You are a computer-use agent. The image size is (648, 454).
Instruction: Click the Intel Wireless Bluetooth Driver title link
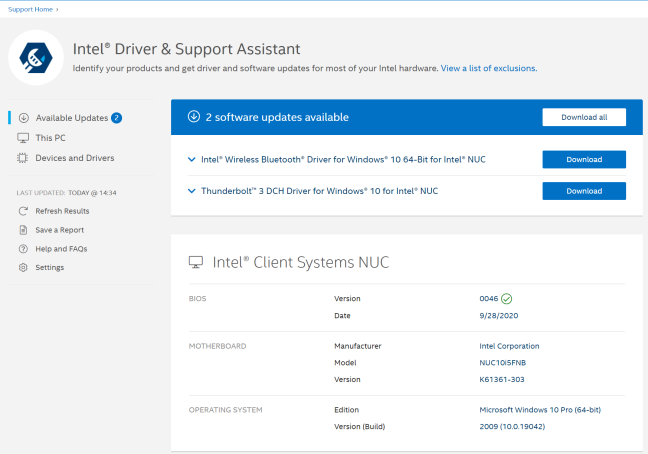pyautogui.click(x=343, y=159)
